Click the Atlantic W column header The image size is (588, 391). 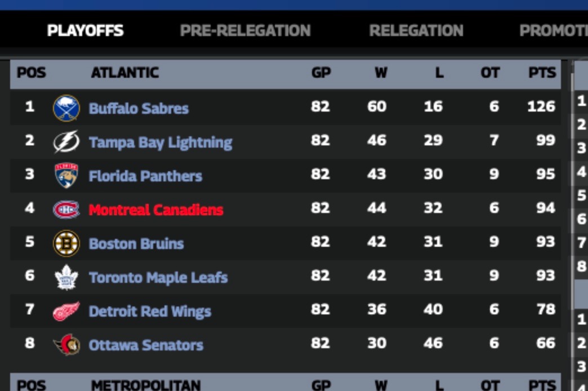tap(381, 73)
